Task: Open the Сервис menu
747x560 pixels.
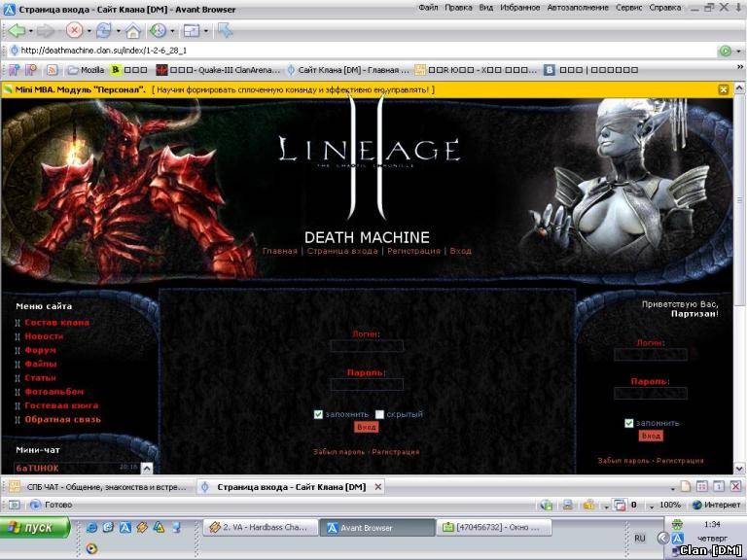Action: [x=629, y=8]
